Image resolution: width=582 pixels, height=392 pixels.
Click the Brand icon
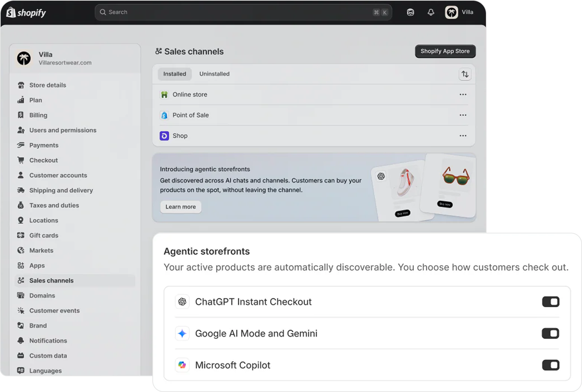pyautogui.click(x=21, y=325)
